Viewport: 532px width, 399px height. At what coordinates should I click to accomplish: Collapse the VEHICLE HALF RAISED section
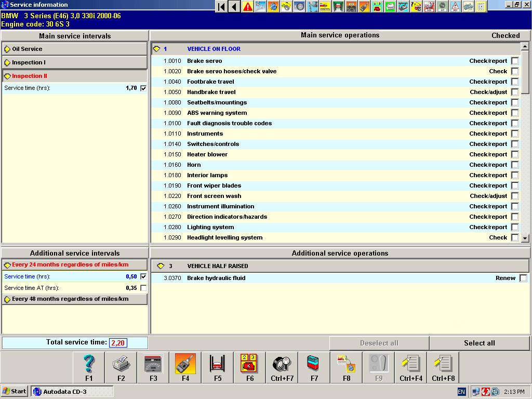[x=340, y=266]
